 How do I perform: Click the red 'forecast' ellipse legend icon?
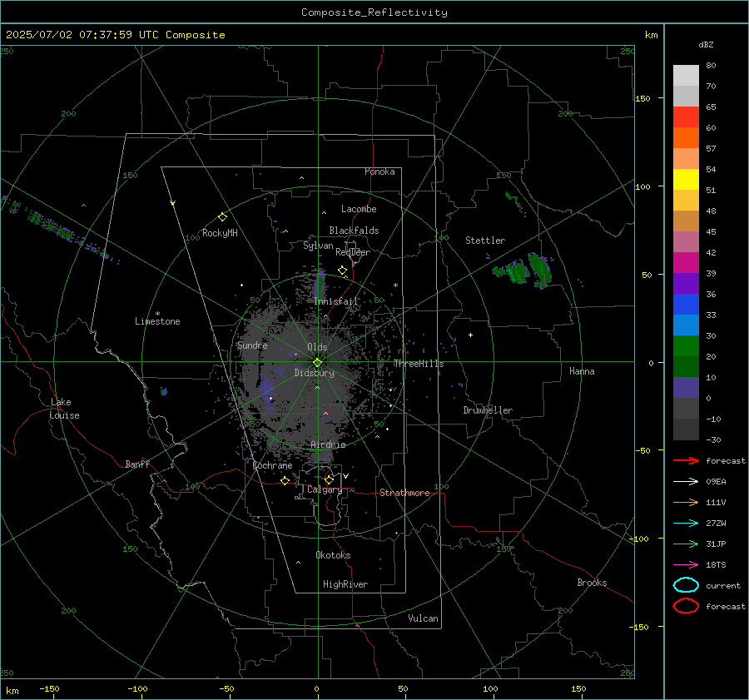686,606
